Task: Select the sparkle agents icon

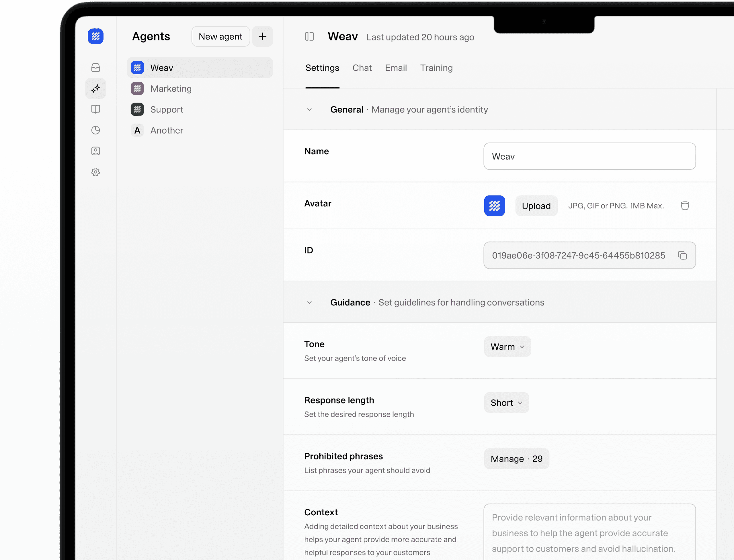Action: point(95,88)
